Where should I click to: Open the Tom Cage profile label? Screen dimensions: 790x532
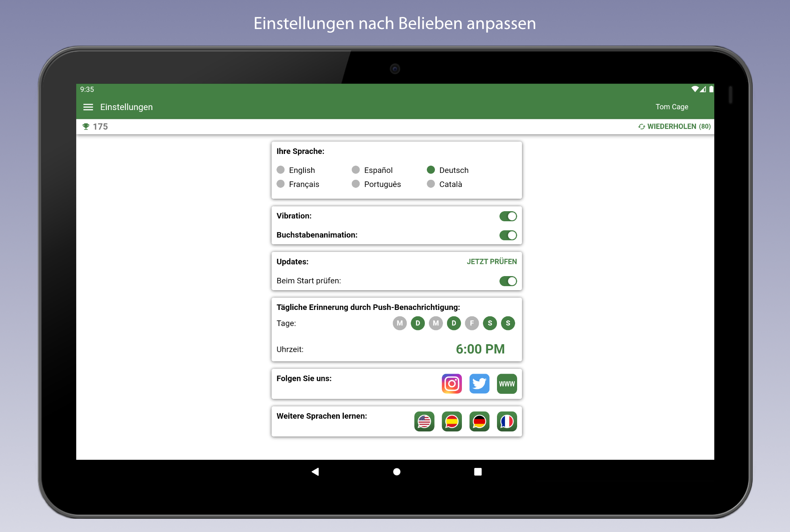point(671,107)
